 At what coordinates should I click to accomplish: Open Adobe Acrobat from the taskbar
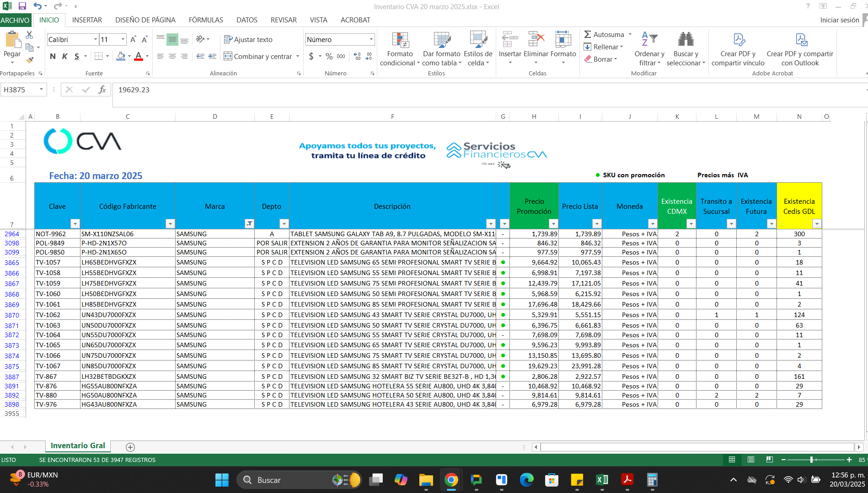point(627,480)
